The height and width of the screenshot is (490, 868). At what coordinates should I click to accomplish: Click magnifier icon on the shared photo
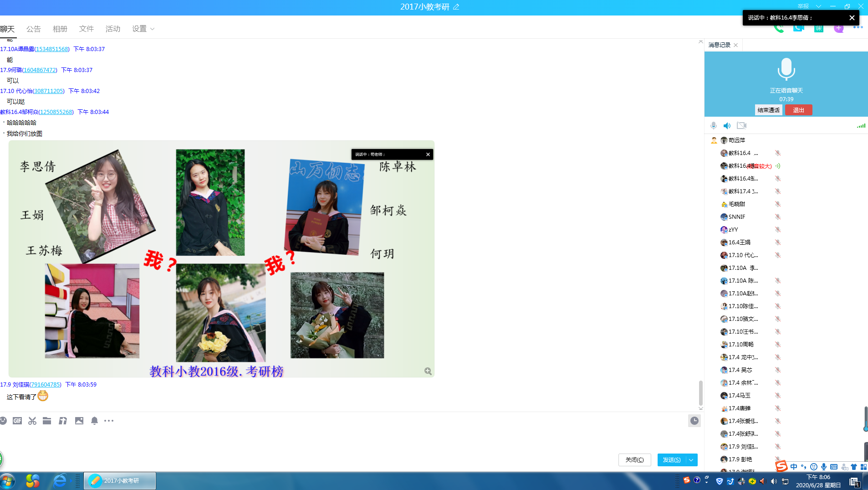click(428, 371)
